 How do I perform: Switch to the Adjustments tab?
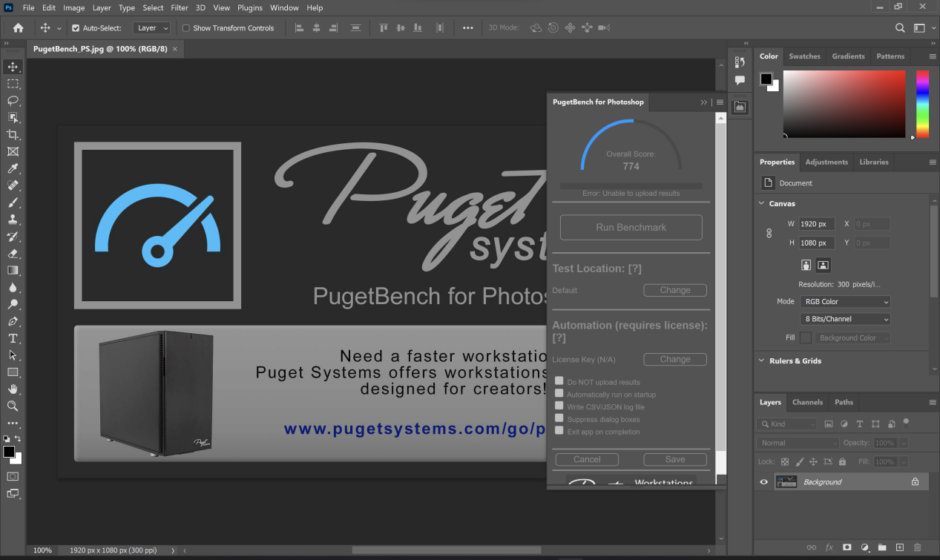click(x=826, y=162)
